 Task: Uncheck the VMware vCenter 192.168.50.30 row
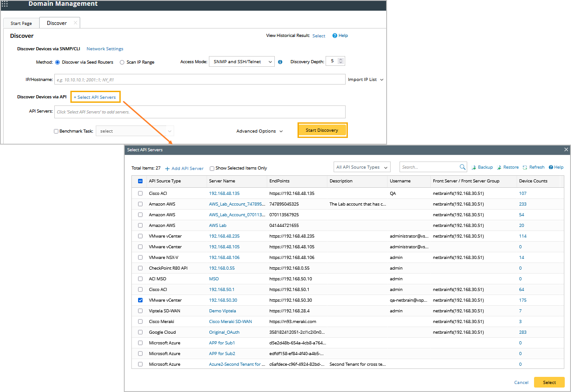[140, 300]
